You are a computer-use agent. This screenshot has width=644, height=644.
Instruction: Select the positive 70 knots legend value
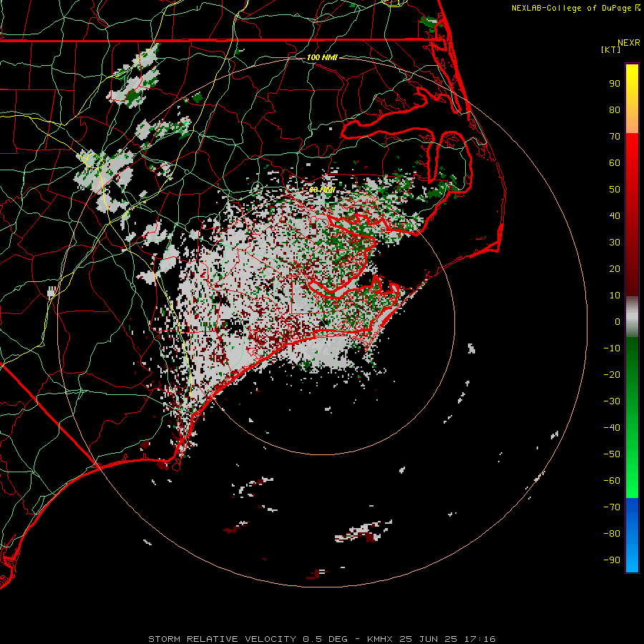click(615, 137)
